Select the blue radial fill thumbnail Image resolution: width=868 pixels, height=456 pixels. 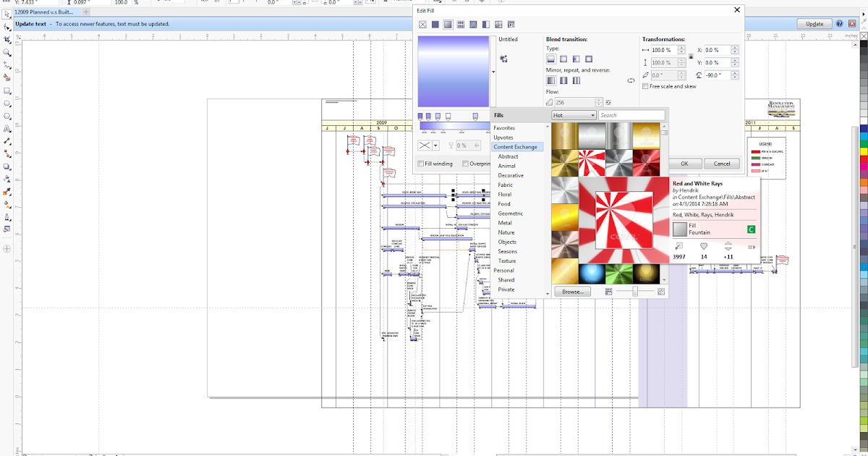[592, 271]
